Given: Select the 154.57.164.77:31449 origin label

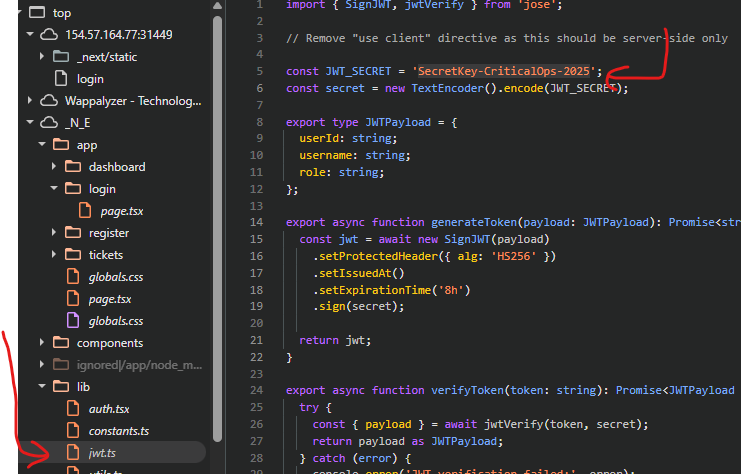Looking at the screenshot, I should [x=119, y=34].
